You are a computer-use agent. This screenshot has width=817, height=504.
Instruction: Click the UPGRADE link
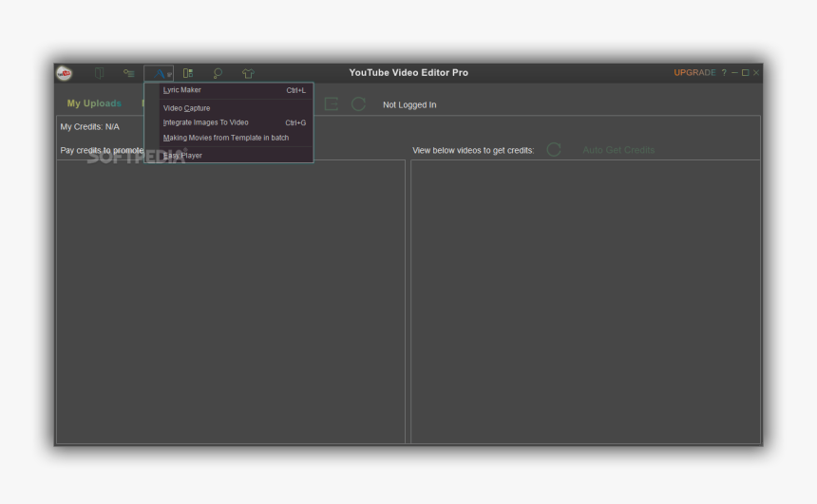[x=694, y=73]
